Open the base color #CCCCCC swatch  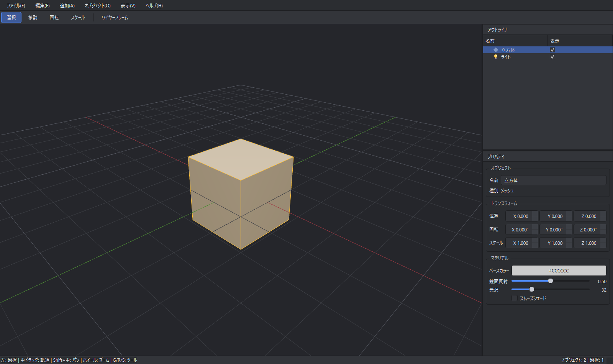click(x=559, y=271)
